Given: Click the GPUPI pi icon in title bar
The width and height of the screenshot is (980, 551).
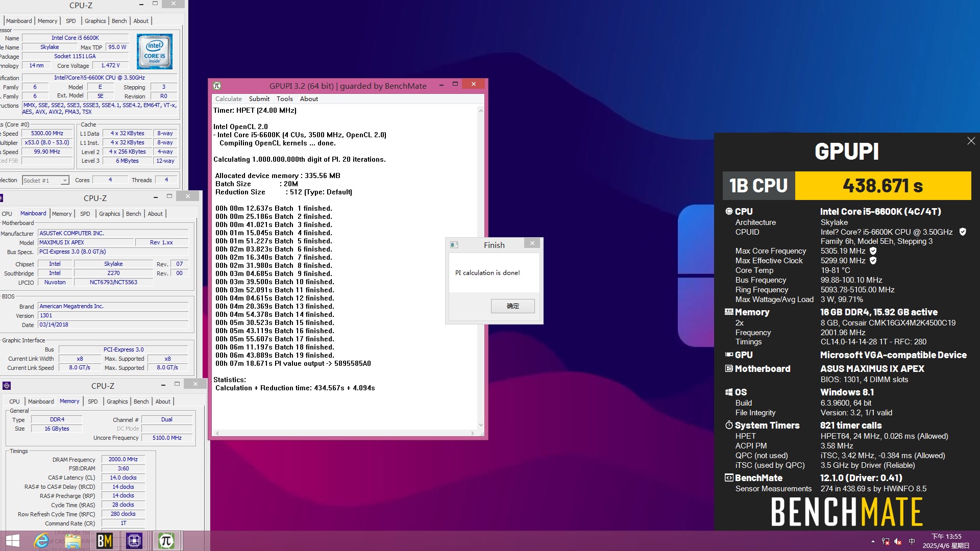Looking at the screenshot, I should [217, 86].
